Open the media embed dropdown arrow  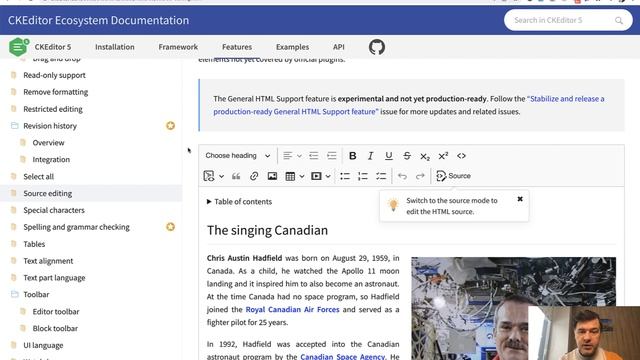pos(328,176)
